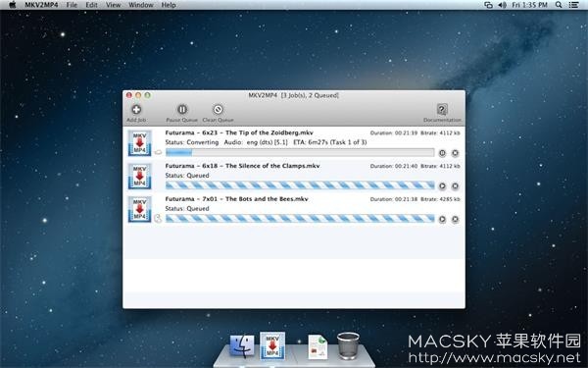Open the Window menu

click(x=140, y=5)
